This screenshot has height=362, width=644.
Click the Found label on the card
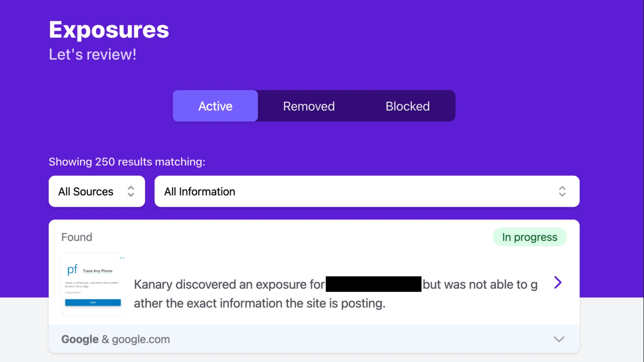coord(77,237)
